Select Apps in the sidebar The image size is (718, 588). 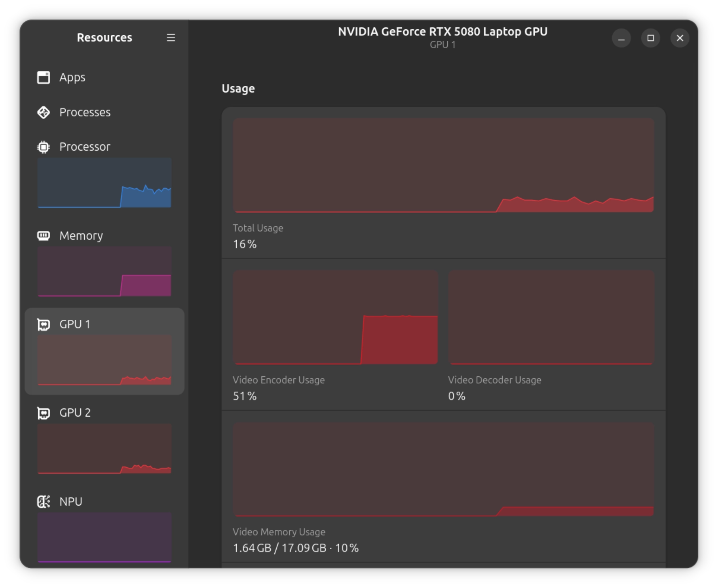pos(104,78)
